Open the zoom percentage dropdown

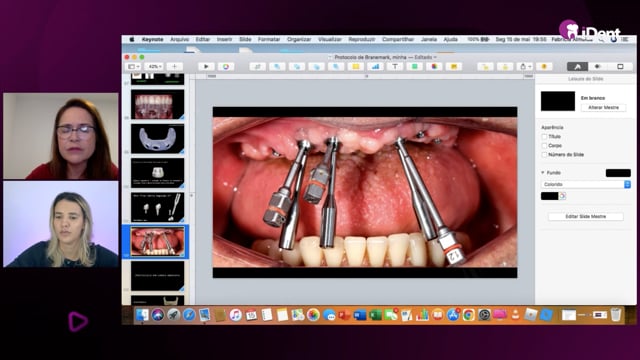tap(155, 67)
